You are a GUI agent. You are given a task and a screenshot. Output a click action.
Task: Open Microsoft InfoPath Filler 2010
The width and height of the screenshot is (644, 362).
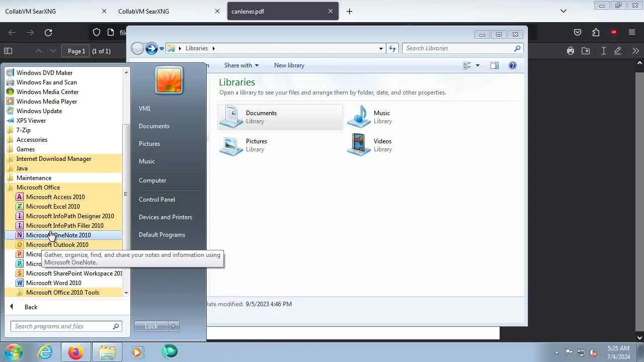(64, 226)
